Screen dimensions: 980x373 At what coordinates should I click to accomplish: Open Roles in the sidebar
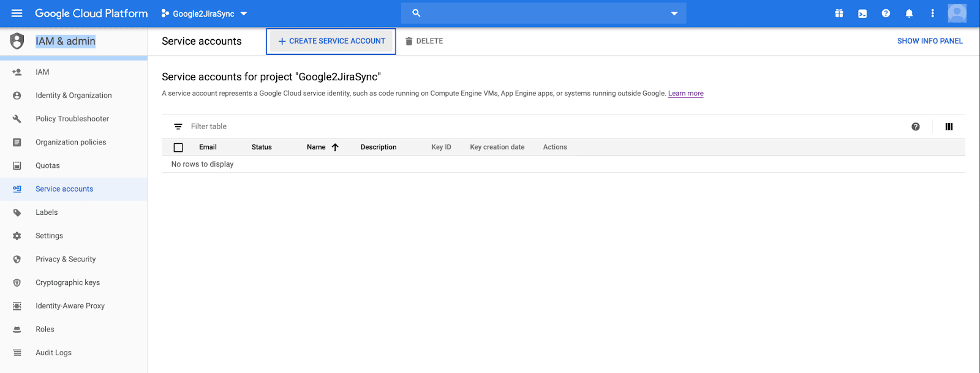73,329
